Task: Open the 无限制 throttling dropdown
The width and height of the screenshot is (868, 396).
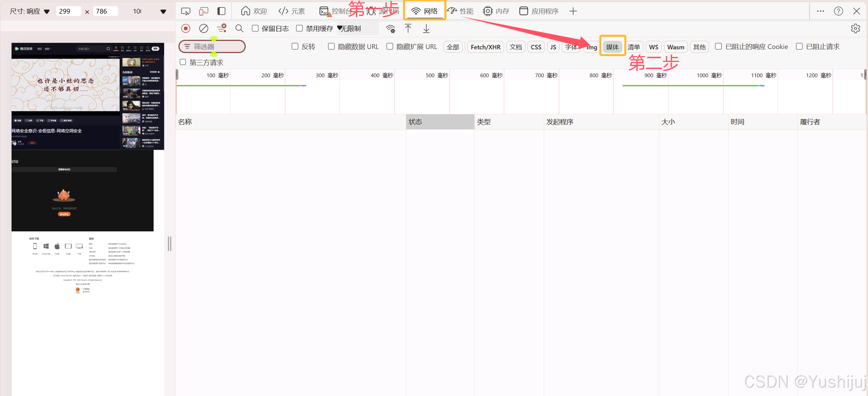Action: [x=358, y=29]
